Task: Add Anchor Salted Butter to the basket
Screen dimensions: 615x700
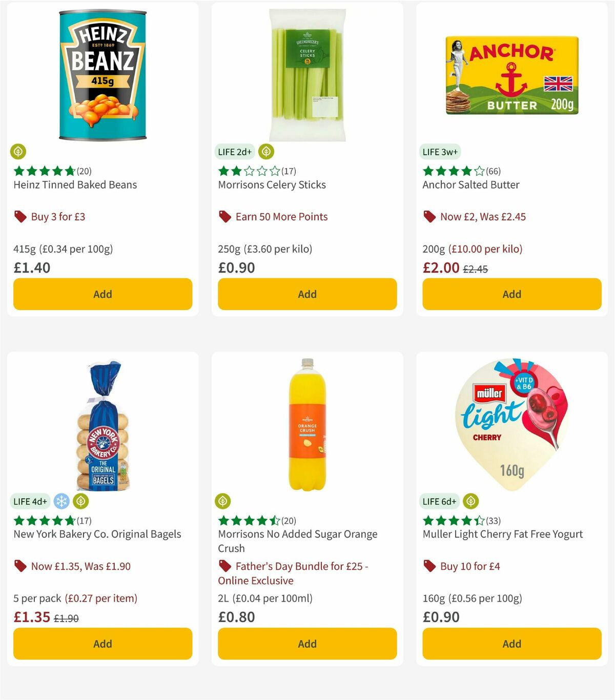Action: [x=511, y=294]
